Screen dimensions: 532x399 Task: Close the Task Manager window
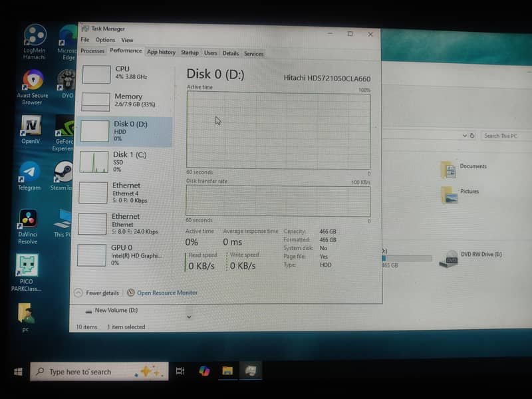[370, 35]
